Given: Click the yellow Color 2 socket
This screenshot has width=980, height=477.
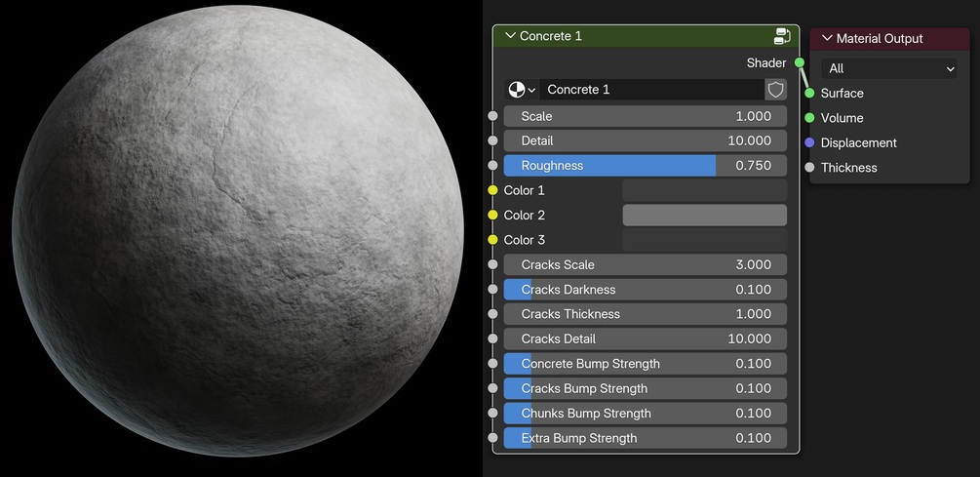Looking at the screenshot, I should (492, 215).
